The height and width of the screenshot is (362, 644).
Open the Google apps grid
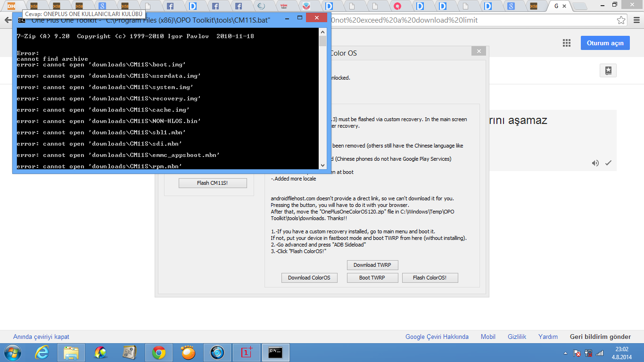coord(567,43)
